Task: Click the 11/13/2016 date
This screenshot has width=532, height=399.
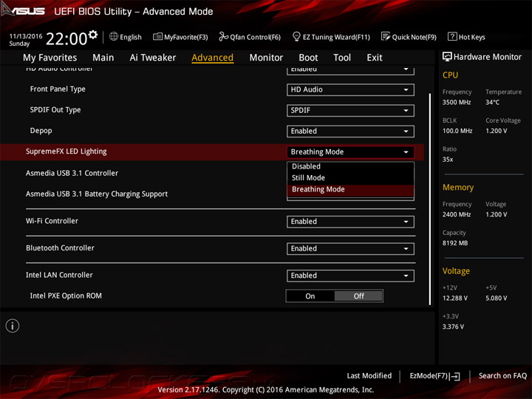Action: (x=26, y=36)
